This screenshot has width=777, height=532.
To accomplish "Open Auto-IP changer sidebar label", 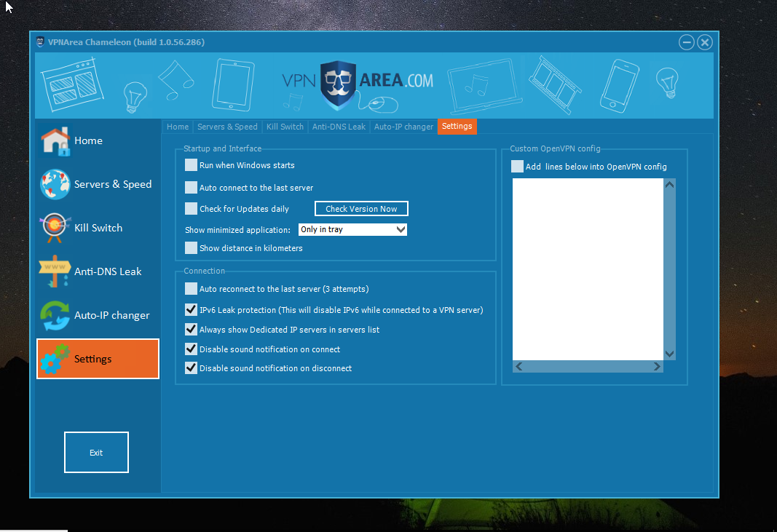I will [x=112, y=316].
